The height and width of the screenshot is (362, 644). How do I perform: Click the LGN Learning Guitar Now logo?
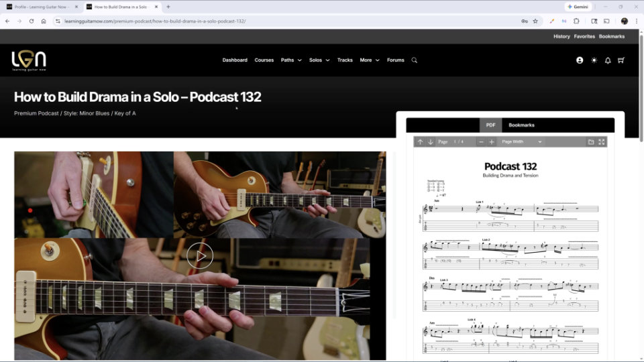pyautogui.click(x=29, y=61)
